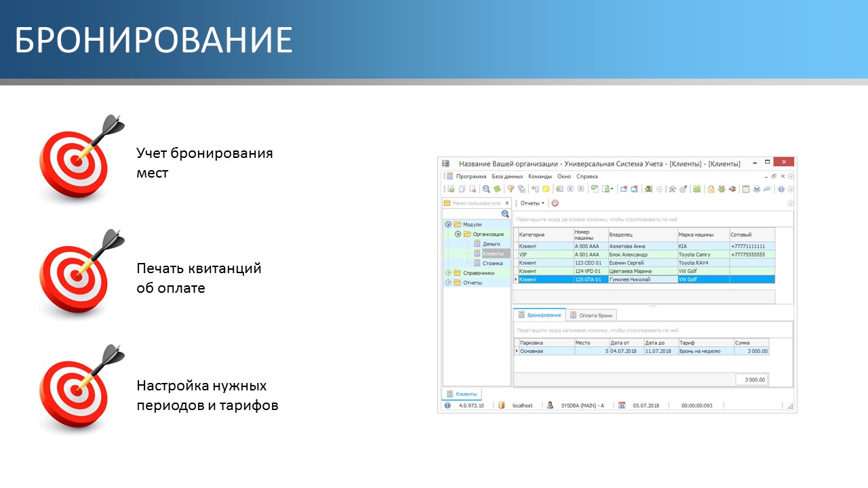
Task: Open the База данных menu
Action: (507, 176)
